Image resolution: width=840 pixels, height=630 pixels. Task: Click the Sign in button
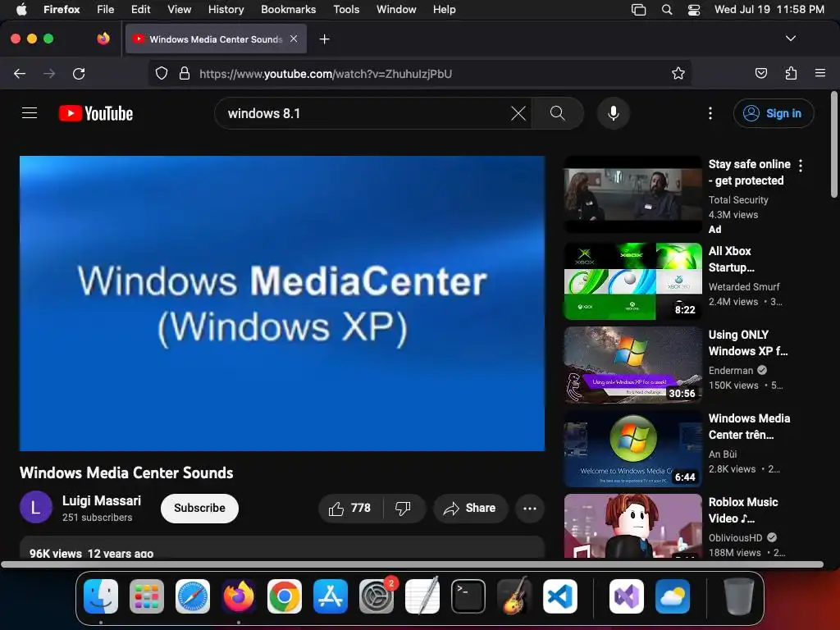click(x=773, y=113)
